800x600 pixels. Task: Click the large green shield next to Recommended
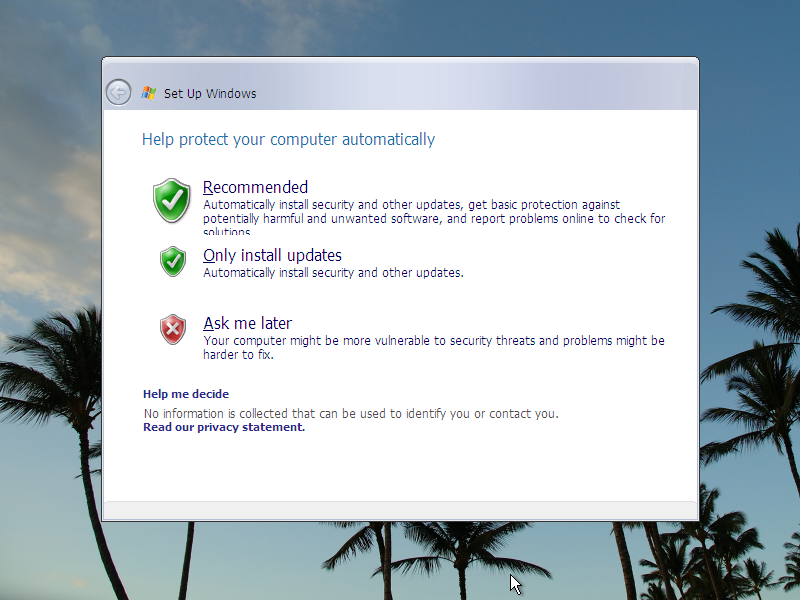tap(171, 201)
